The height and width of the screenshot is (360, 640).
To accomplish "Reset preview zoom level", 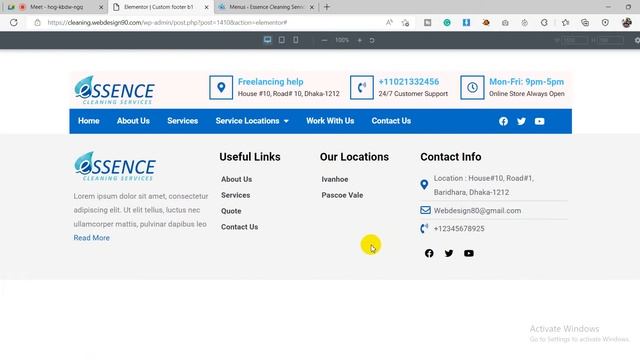I will pos(372,40).
